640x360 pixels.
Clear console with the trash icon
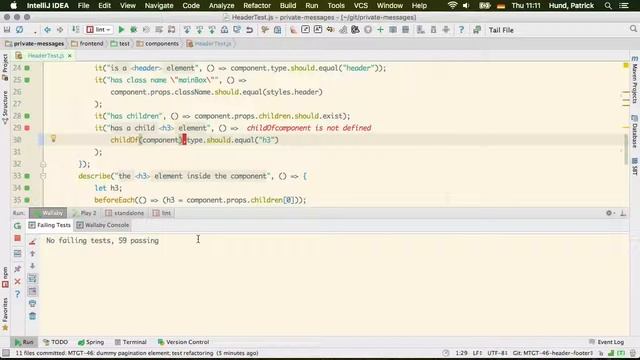[33, 316]
